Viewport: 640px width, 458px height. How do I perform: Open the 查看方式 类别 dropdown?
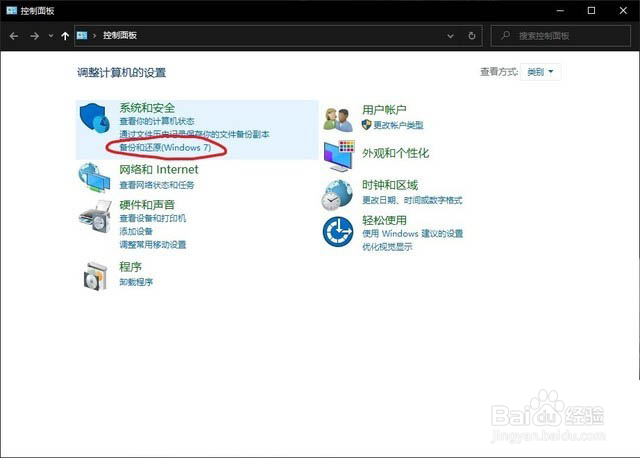(540, 72)
